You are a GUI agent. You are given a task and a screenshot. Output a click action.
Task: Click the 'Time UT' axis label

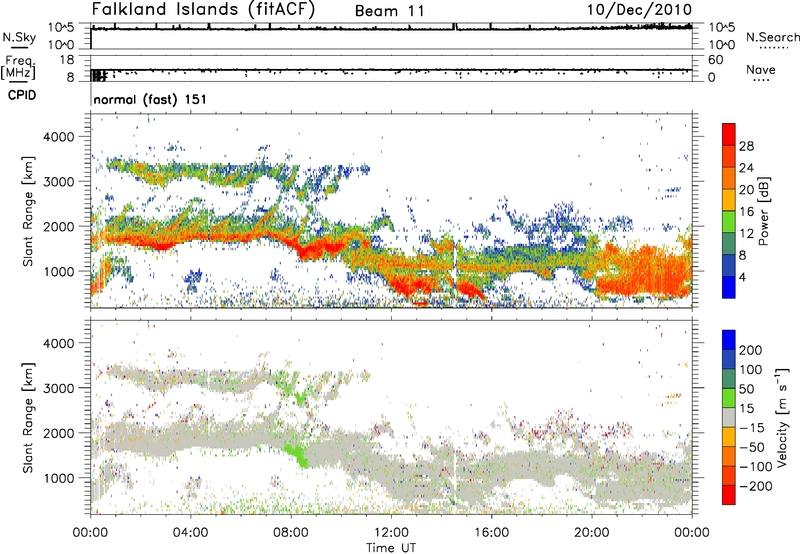point(391,548)
